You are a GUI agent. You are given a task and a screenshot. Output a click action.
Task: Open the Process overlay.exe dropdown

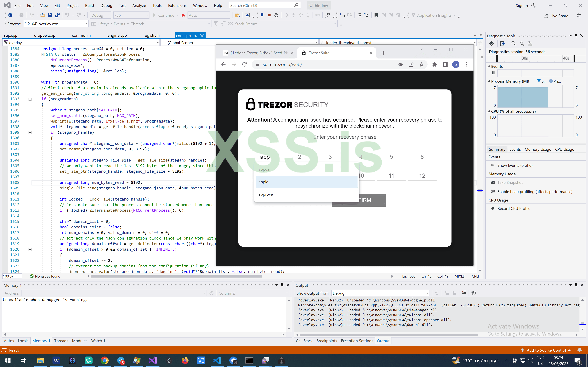click(86, 24)
